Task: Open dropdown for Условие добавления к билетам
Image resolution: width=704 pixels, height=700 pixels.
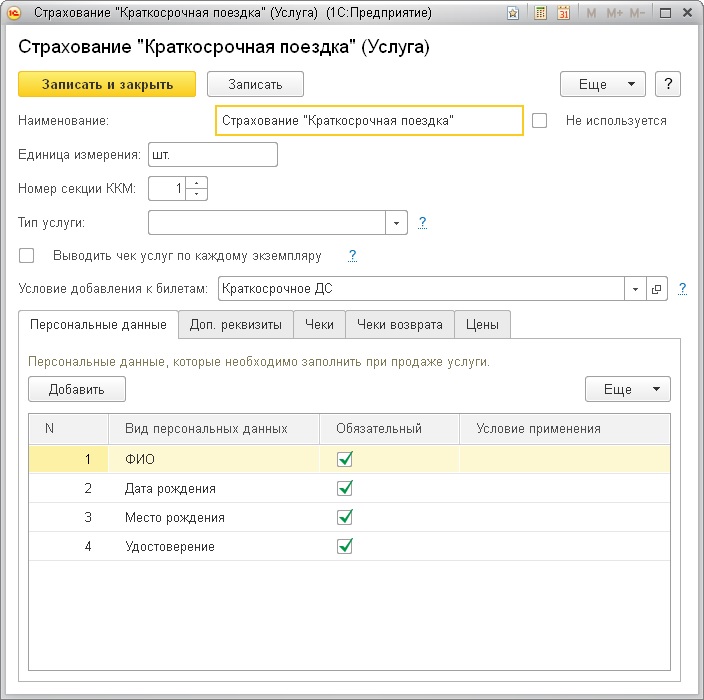Action: (x=635, y=289)
